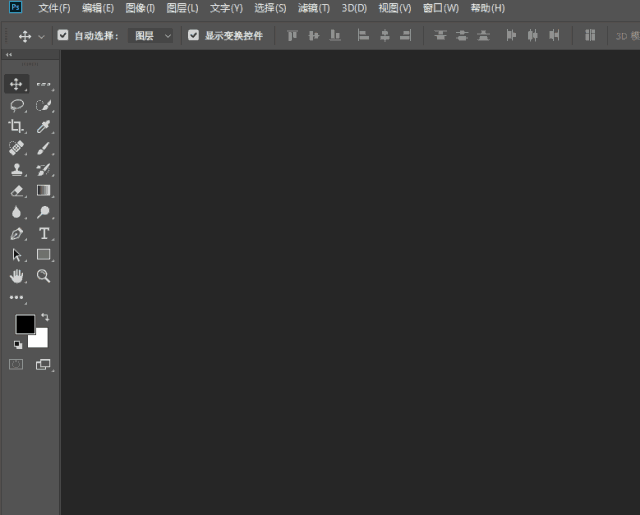Viewport: 640px width, 515px height.
Task: Distribute vertical centers in options bar
Action: coord(462,36)
